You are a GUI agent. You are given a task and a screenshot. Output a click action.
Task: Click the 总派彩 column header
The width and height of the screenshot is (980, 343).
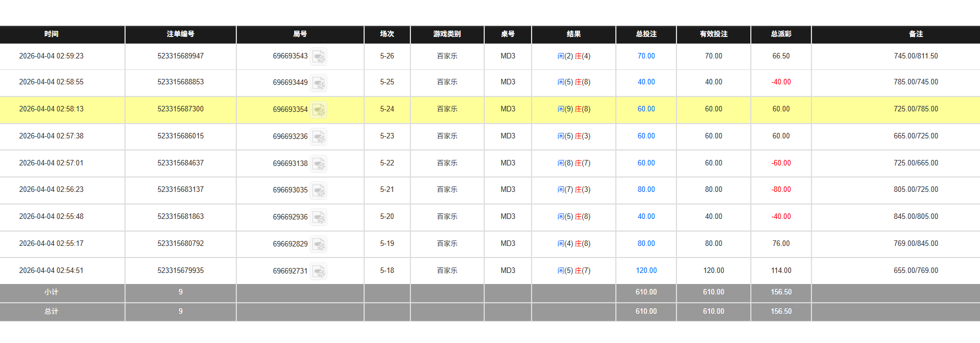pyautogui.click(x=781, y=34)
